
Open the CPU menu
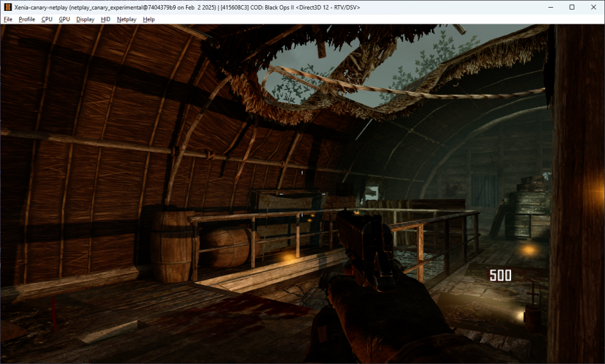(x=47, y=19)
